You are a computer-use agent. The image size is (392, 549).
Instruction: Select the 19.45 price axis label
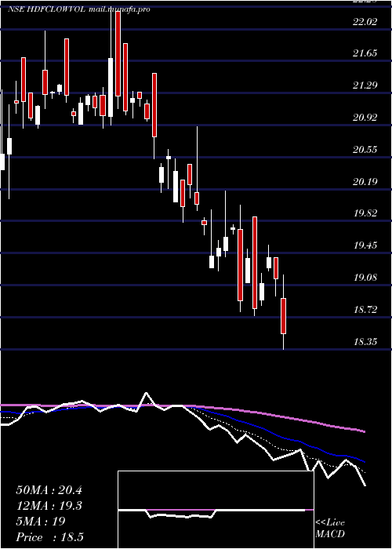(365, 245)
